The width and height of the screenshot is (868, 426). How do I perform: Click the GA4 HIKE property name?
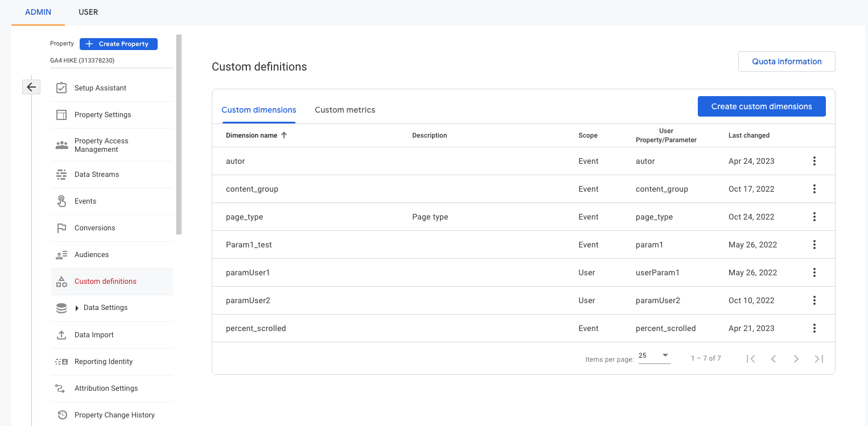point(83,60)
